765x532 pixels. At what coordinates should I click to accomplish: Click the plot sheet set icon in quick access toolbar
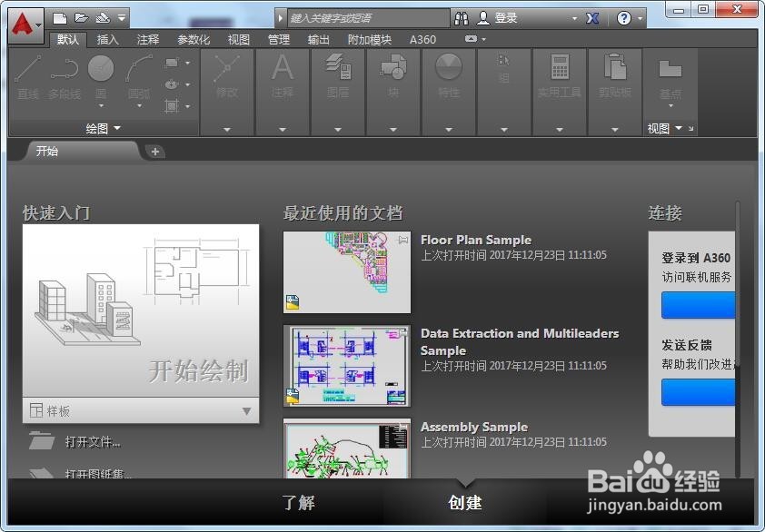pos(103,18)
